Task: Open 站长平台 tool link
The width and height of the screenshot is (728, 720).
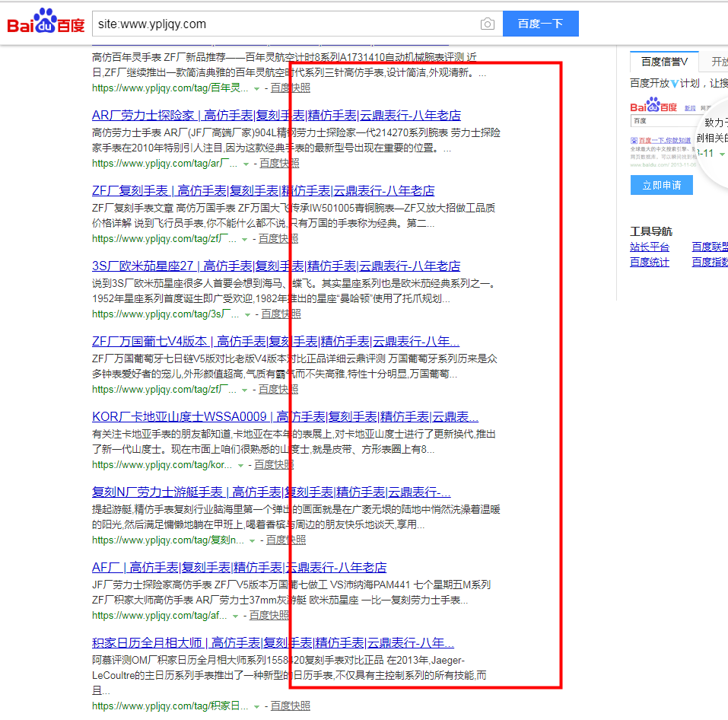Action: (650, 247)
